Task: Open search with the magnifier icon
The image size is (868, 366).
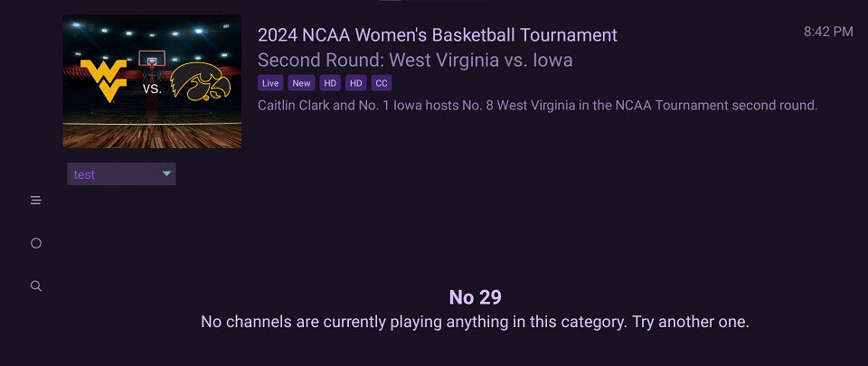Action: (x=36, y=286)
